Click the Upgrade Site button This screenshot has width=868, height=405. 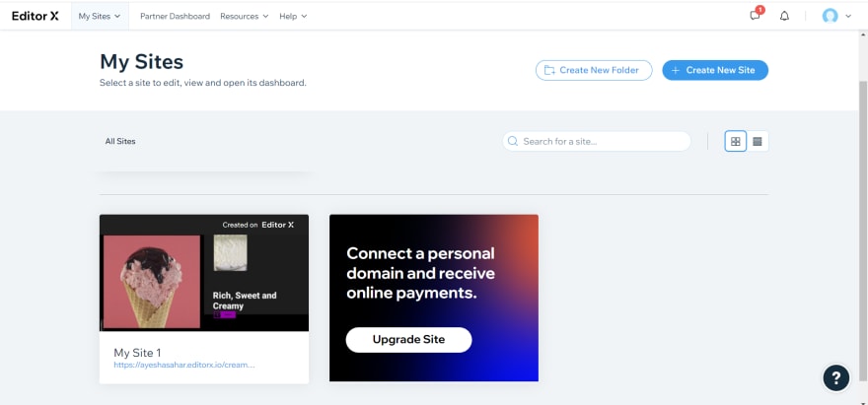(408, 340)
